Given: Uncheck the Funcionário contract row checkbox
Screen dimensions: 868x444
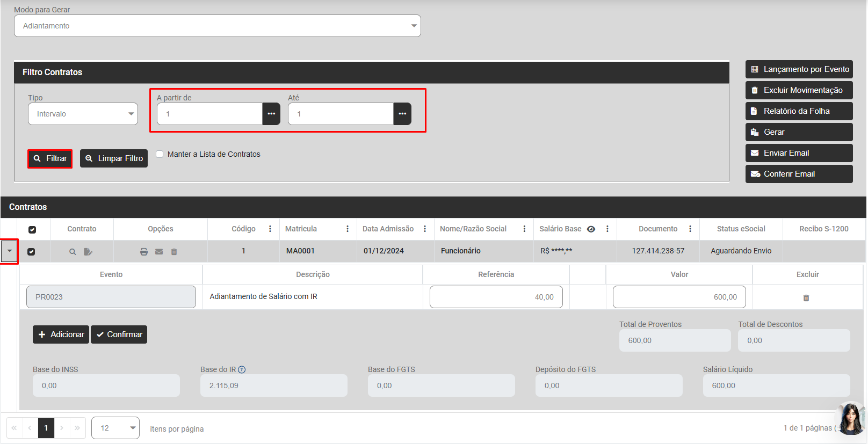Looking at the screenshot, I should [x=31, y=252].
